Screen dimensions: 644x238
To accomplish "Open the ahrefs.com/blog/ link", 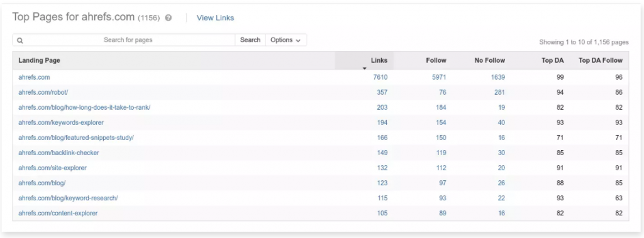I will click(x=42, y=183).
